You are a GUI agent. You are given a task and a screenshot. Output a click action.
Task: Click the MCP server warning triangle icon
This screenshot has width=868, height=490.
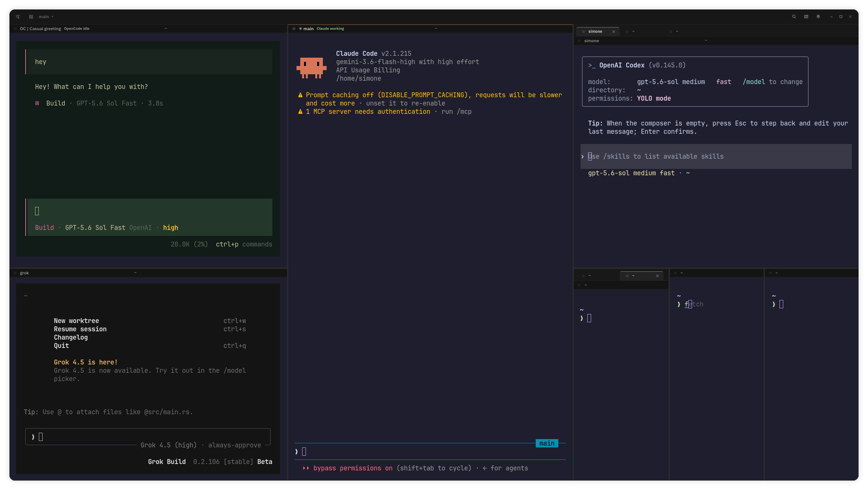click(300, 112)
